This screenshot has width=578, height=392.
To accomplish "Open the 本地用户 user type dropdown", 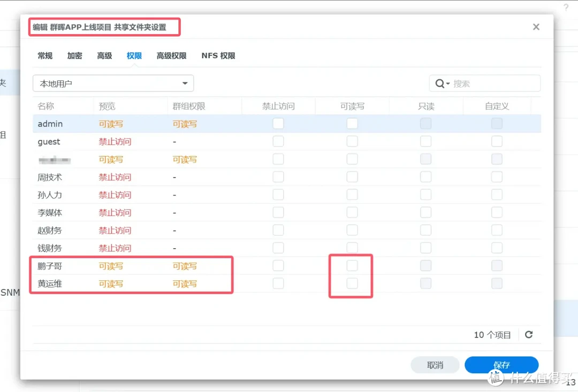I will pos(112,83).
